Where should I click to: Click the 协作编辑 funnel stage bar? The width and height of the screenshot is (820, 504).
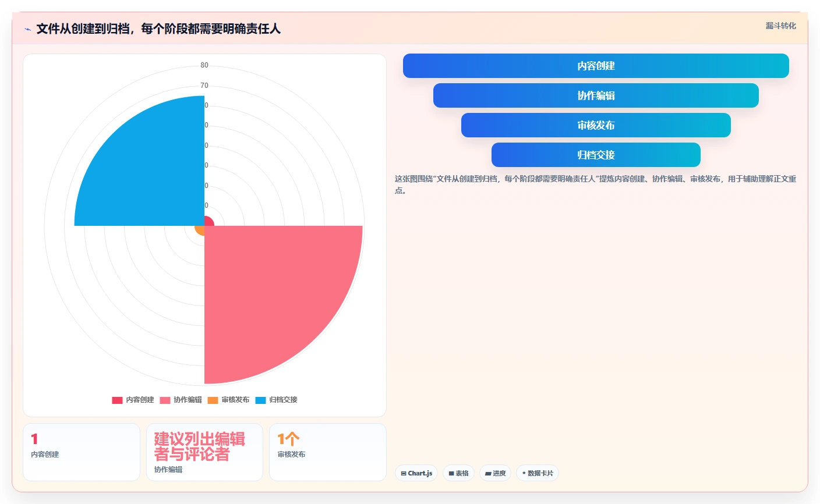click(x=596, y=95)
